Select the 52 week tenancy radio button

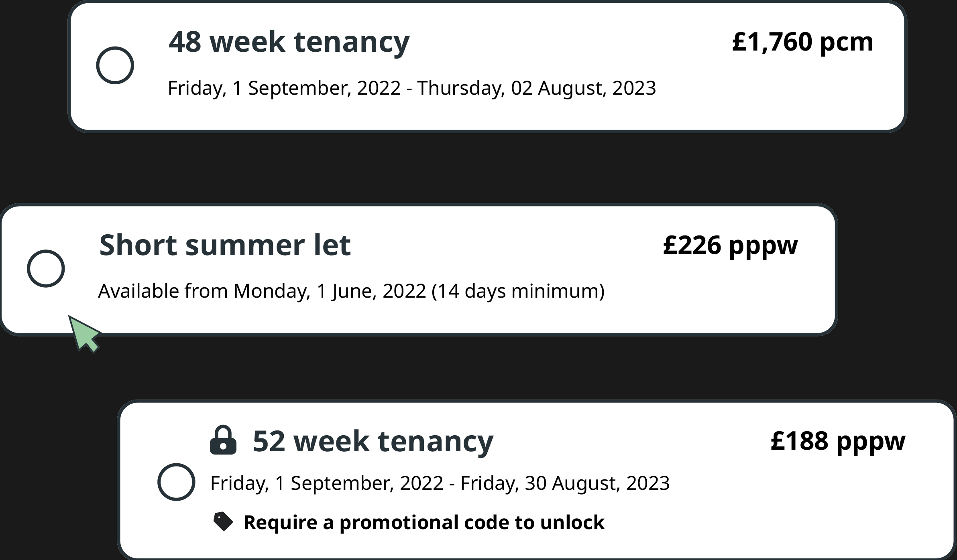coord(176,482)
